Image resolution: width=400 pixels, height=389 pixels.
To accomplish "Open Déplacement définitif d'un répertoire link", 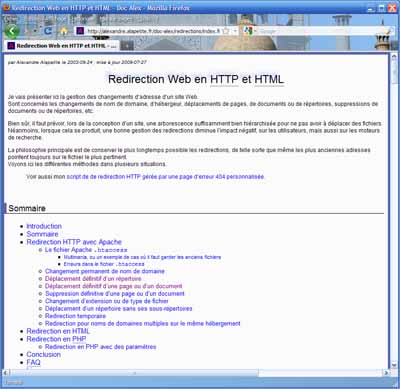I will click(93, 279).
